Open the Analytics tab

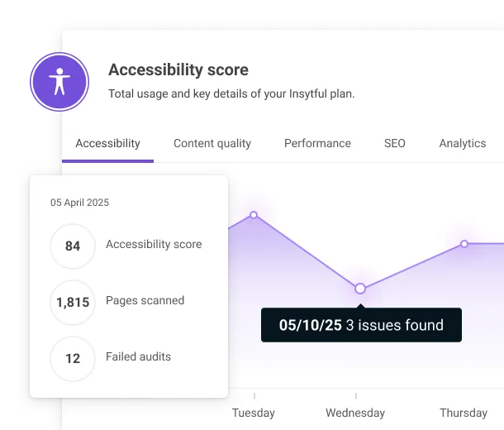(x=462, y=143)
